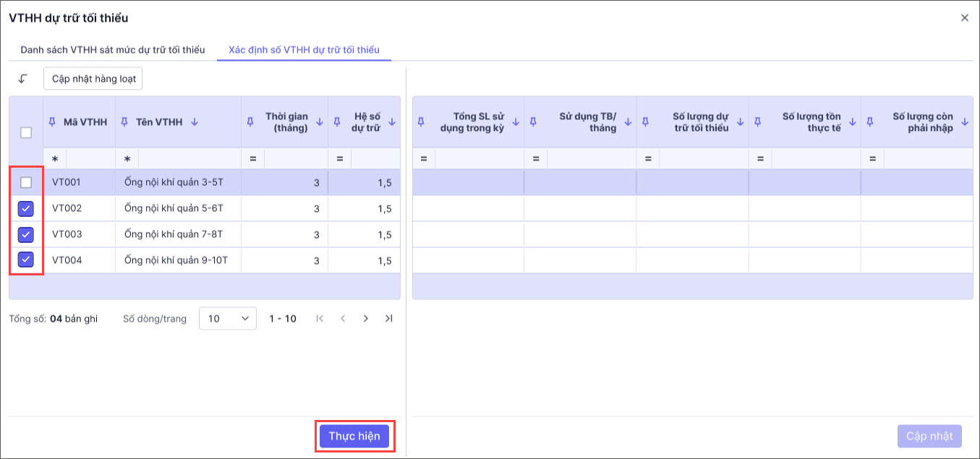The image size is (980, 459).
Task: Open filter operator for Số lượng tồn thực tế
Action: tap(760, 158)
